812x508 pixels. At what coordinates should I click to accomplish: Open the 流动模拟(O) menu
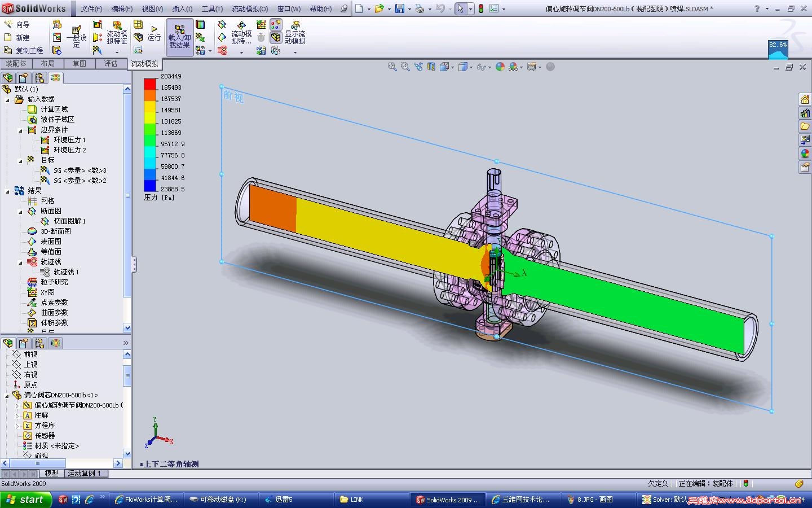pos(250,8)
